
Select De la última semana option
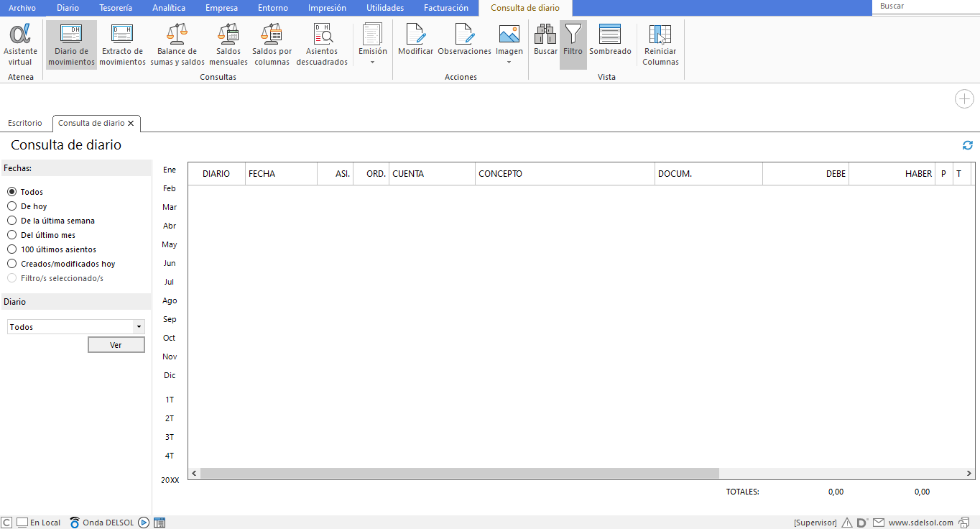pos(11,221)
